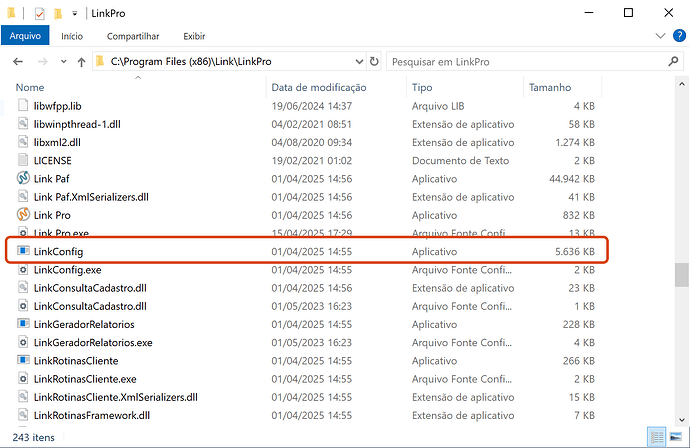Click the libxml2.dll file icon

point(24,142)
